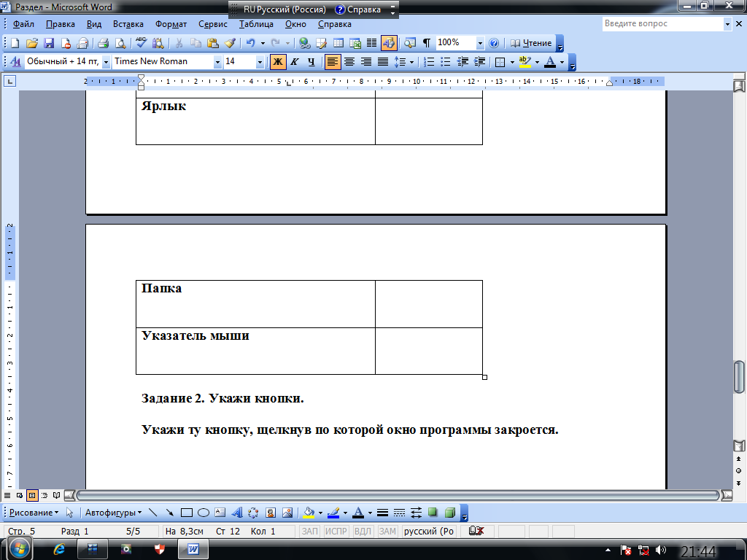This screenshot has height=560, width=747.
Task: Open the Сервис menu
Action: (x=212, y=24)
